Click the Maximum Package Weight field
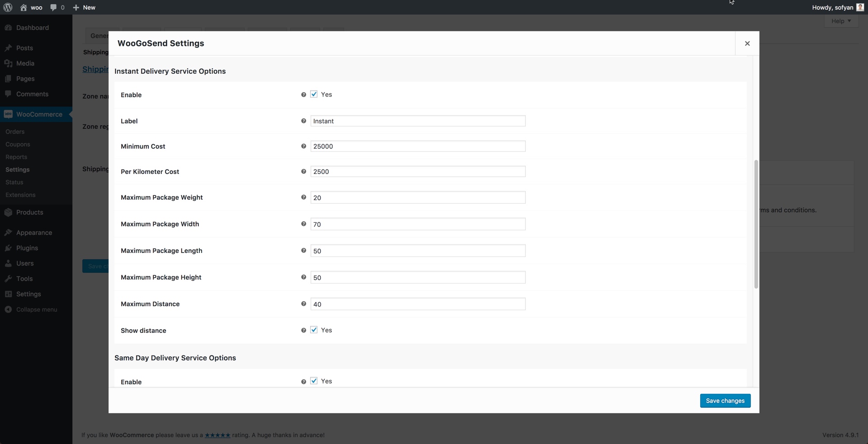 418,197
